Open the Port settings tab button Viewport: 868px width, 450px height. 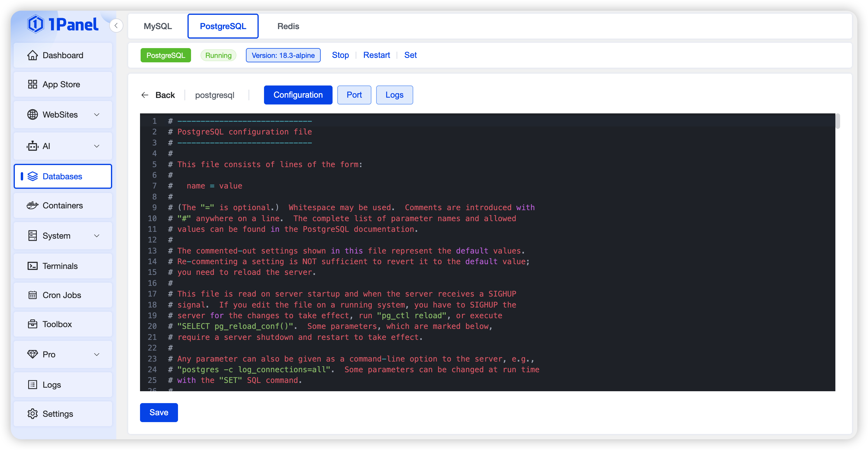(x=354, y=95)
